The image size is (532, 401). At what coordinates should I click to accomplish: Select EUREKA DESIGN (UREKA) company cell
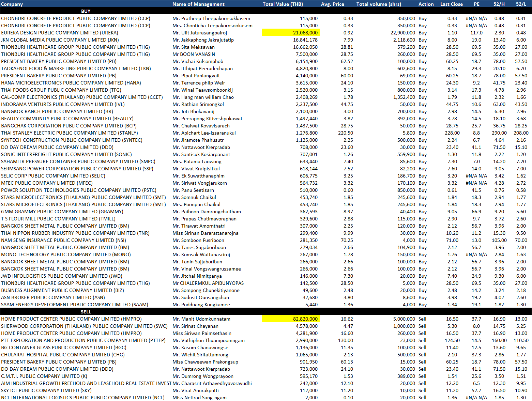(x=60, y=33)
